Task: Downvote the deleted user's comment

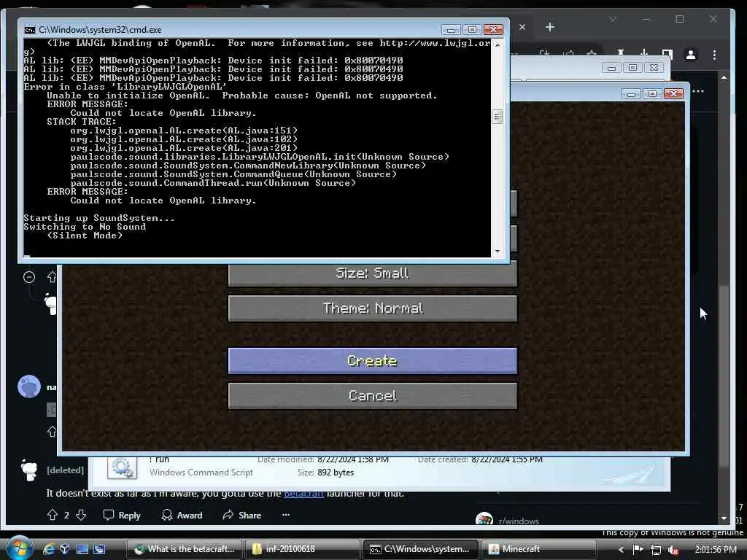Action: point(81,515)
